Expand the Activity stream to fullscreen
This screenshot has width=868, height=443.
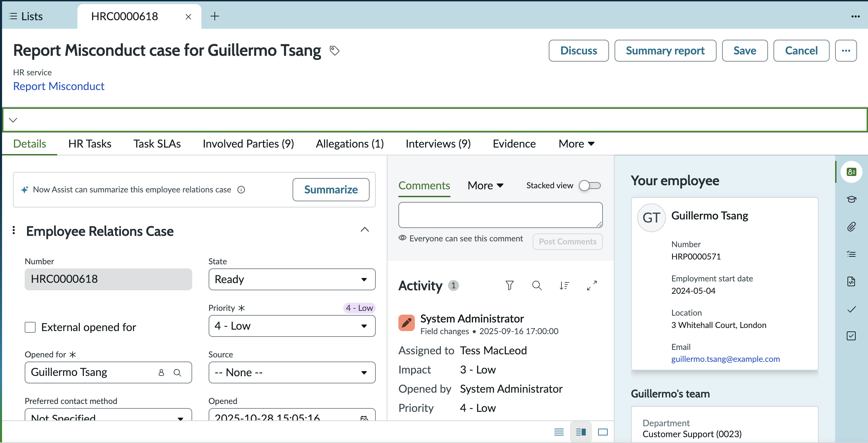592,285
